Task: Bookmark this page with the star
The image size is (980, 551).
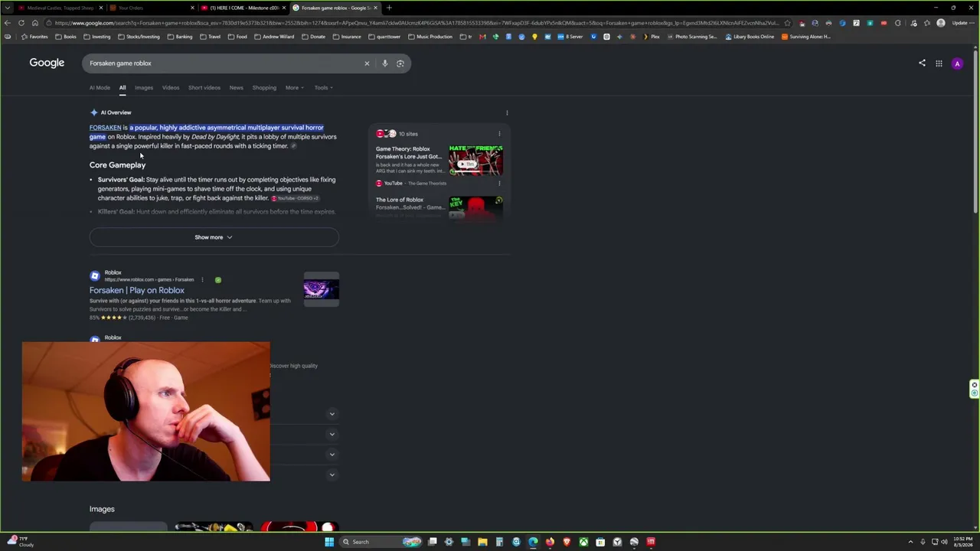Action: (787, 23)
